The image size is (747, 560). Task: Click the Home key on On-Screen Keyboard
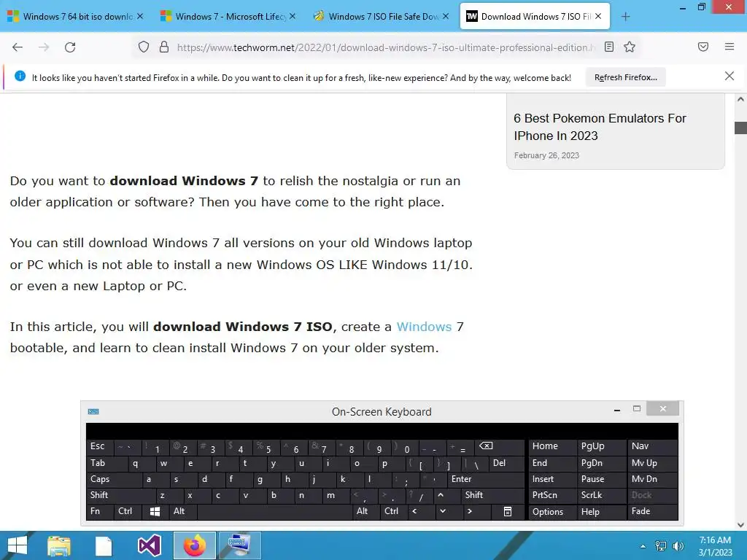coord(553,446)
